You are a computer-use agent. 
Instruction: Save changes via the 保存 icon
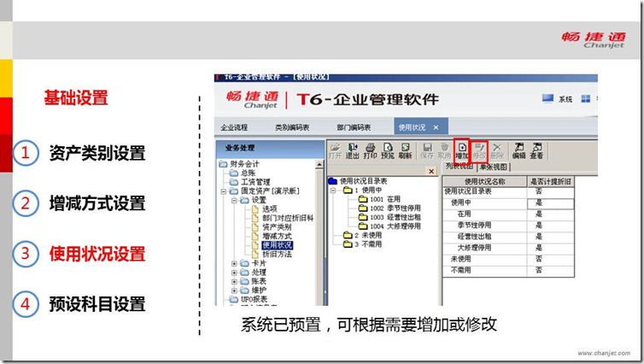point(427,150)
